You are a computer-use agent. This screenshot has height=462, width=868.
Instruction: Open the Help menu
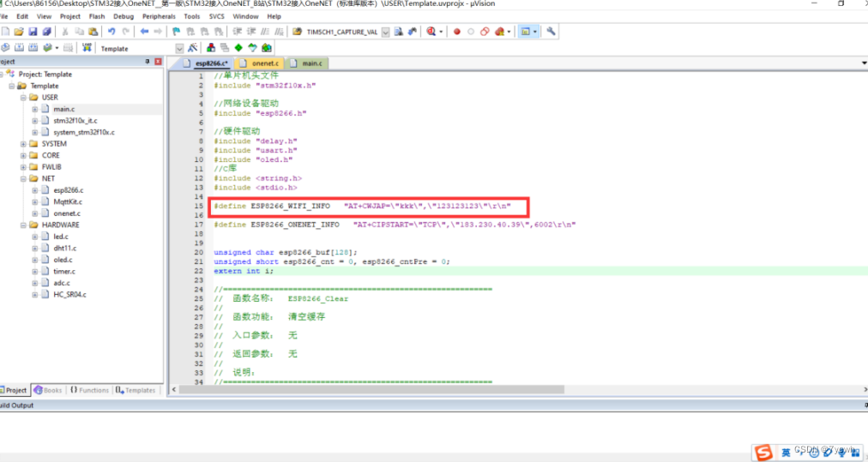coord(274,16)
